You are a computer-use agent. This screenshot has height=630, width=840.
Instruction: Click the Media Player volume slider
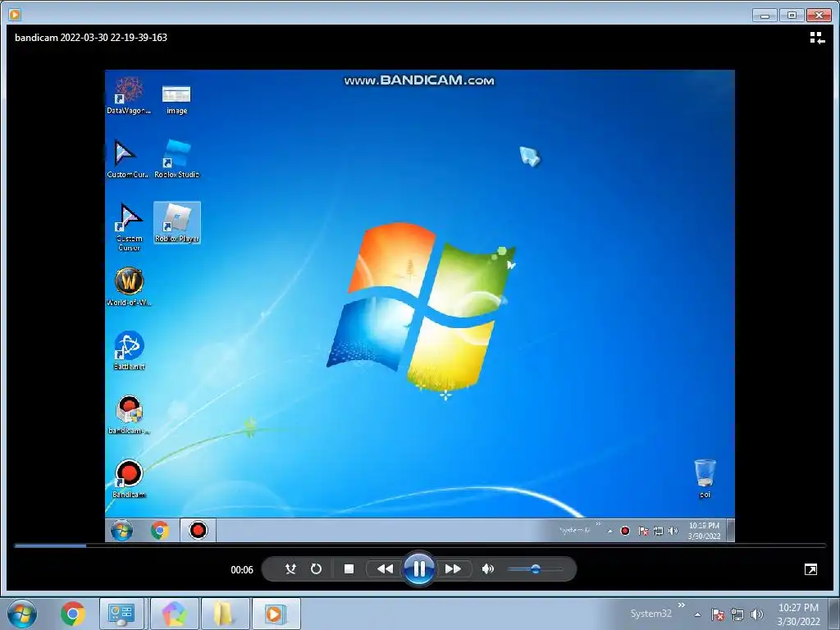tap(535, 569)
